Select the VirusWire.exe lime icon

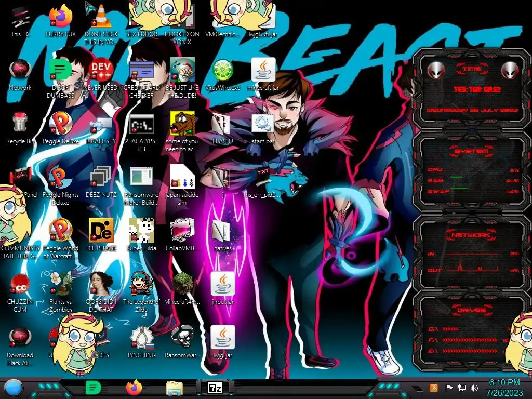point(222,75)
